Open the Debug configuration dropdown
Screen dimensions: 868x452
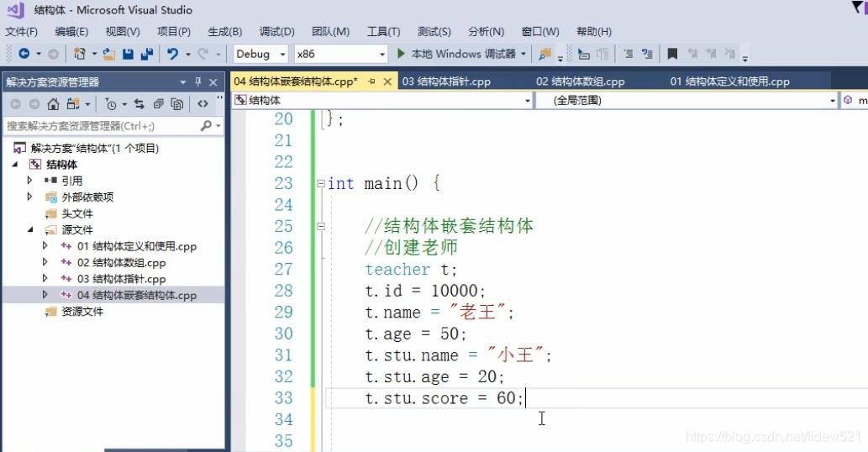pos(283,55)
